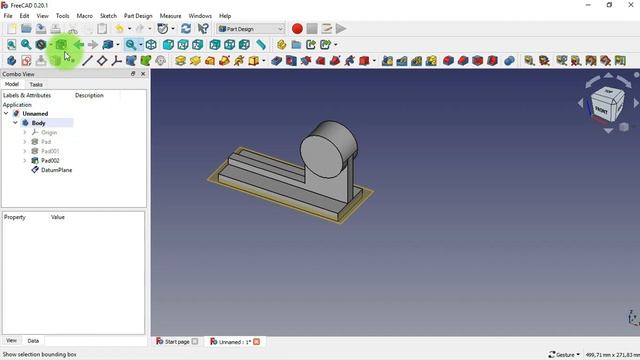The width and height of the screenshot is (640, 360).
Task: Switch to the Tasks tab
Action: point(36,84)
